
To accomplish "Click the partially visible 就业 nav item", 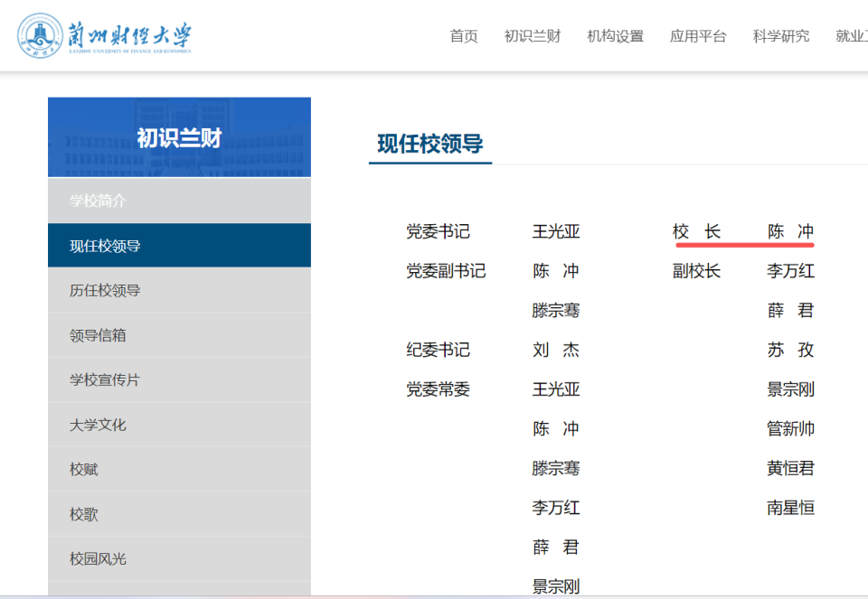I will tap(851, 37).
